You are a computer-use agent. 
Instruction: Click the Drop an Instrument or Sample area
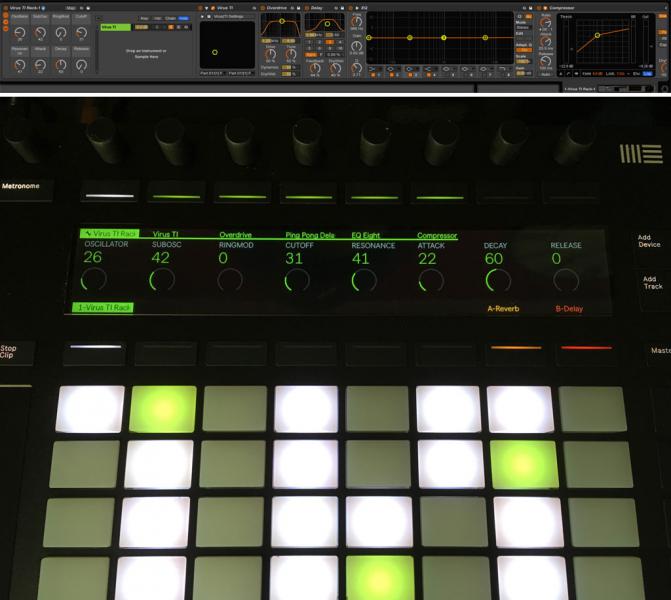146,53
